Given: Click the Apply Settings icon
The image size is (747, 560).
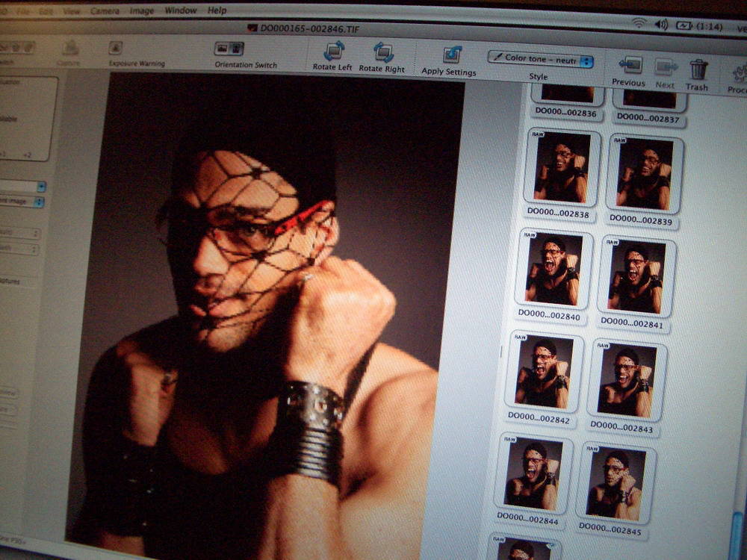Looking at the screenshot, I should pyautogui.click(x=451, y=55).
